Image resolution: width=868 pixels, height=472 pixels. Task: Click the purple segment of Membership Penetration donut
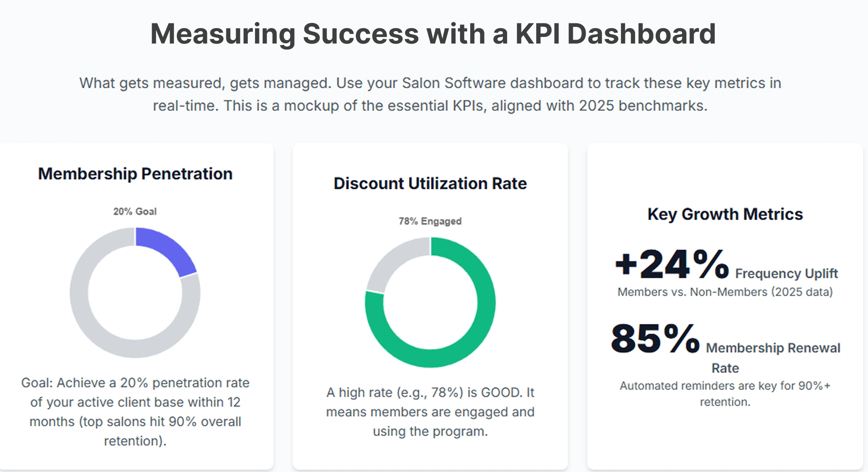point(167,248)
